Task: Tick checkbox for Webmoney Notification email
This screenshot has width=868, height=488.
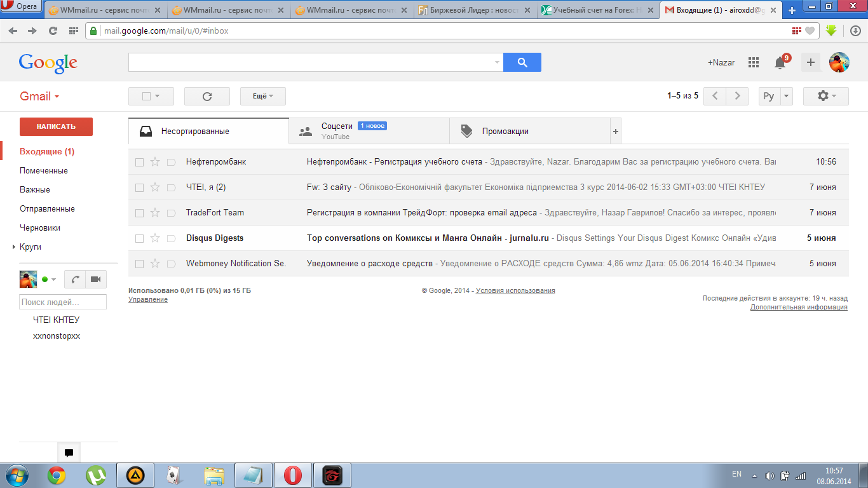Action: click(x=139, y=264)
